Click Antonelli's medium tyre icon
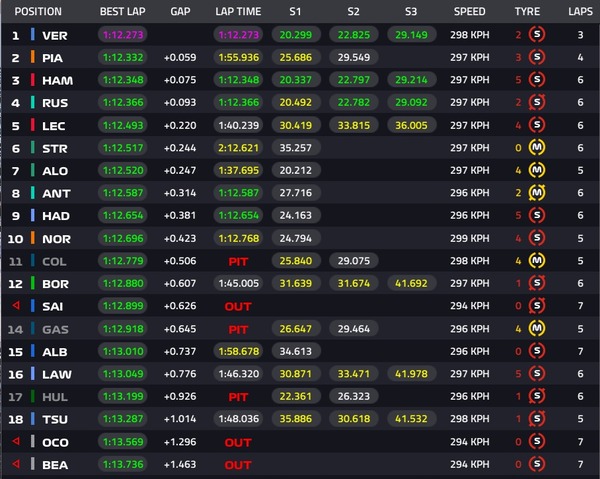Viewport: 600px width, 479px height. [x=537, y=193]
